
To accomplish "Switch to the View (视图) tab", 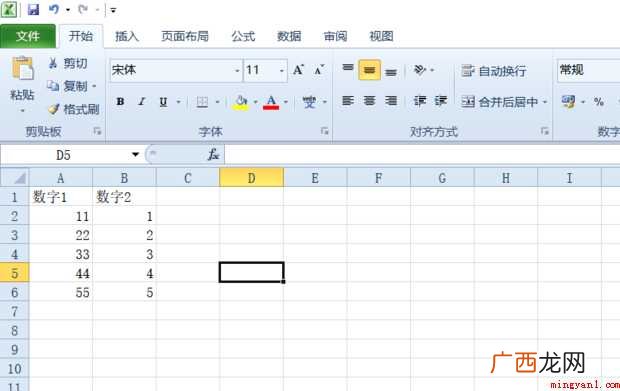I will (381, 36).
